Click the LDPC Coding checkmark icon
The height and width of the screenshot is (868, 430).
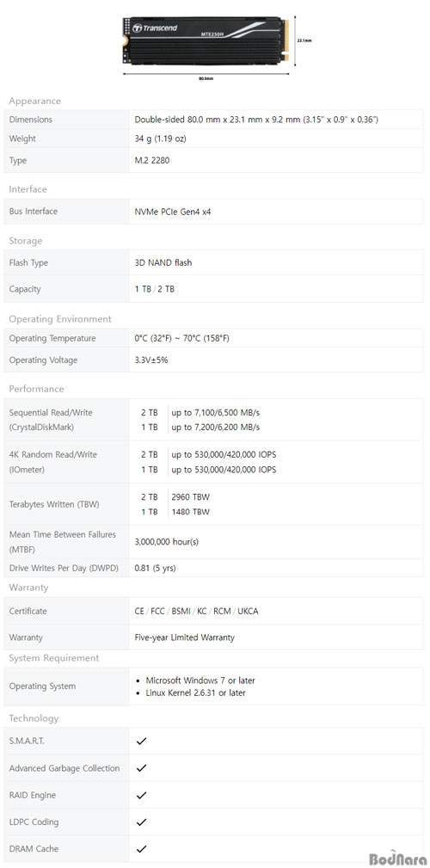tap(141, 822)
